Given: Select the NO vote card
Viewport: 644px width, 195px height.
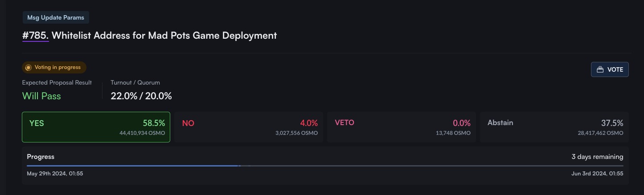Looking at the screenshot, I should point(249,127).
